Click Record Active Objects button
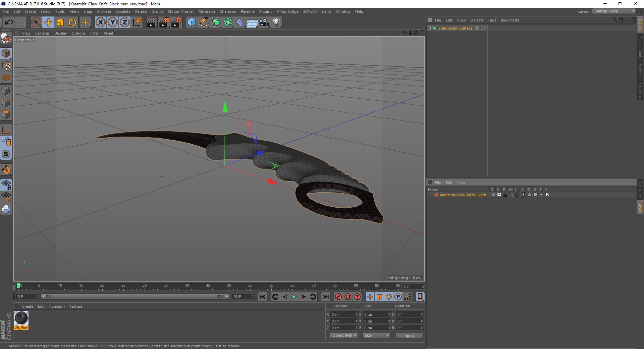The width and height of the screenshot is (644, 349). tap(338, 297)
